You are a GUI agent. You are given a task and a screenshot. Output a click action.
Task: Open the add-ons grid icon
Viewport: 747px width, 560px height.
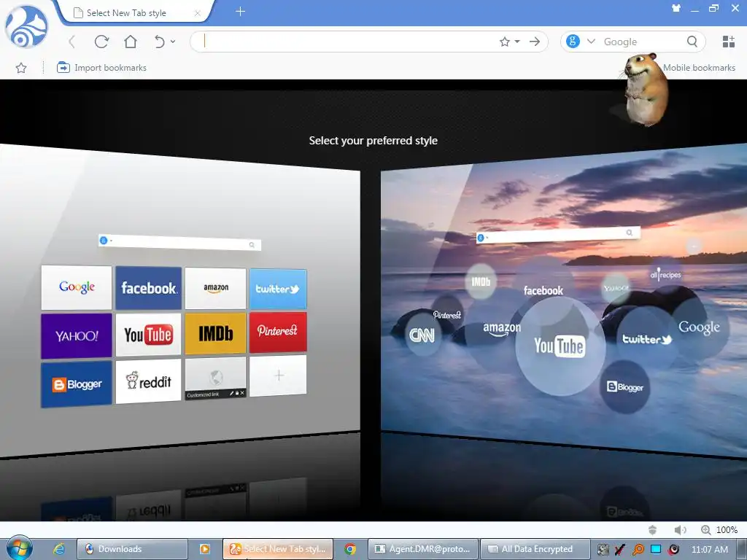729,42
